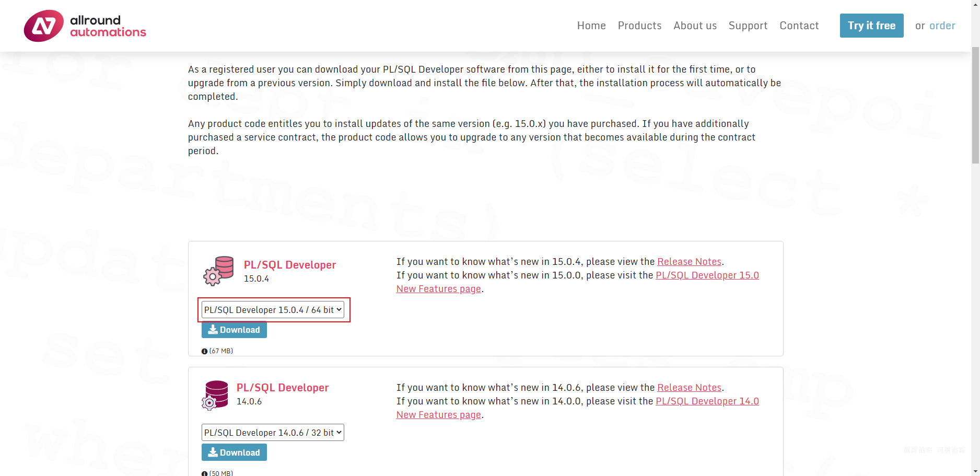This screenshot has width=980, height=476.
Task: Click the info icon beside 50 MB
Action: 204,473
